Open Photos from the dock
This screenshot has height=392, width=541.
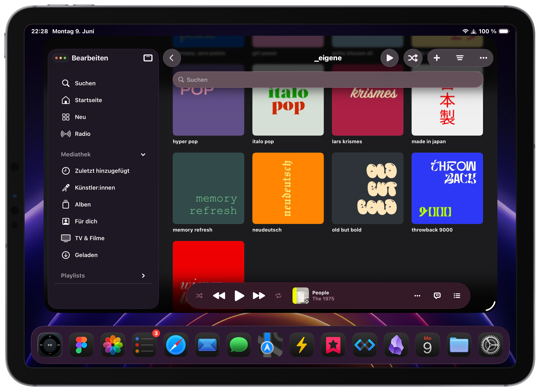pos(113,345)
